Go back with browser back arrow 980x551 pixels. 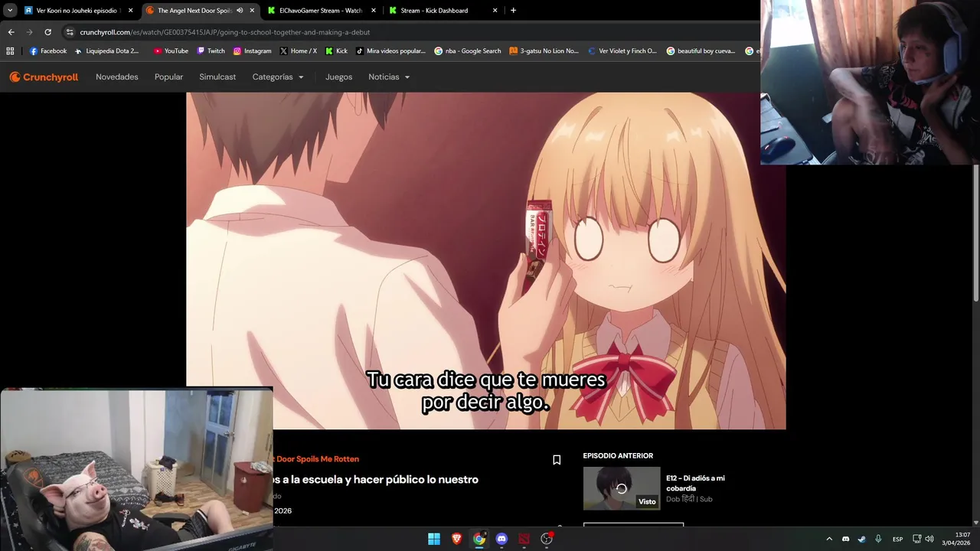pos(11,32)
